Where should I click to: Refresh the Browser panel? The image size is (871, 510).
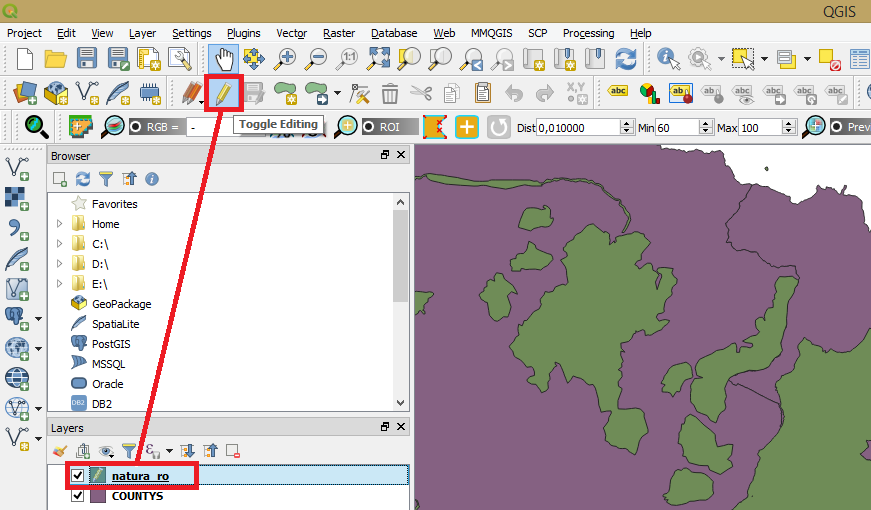pos(83,179)
